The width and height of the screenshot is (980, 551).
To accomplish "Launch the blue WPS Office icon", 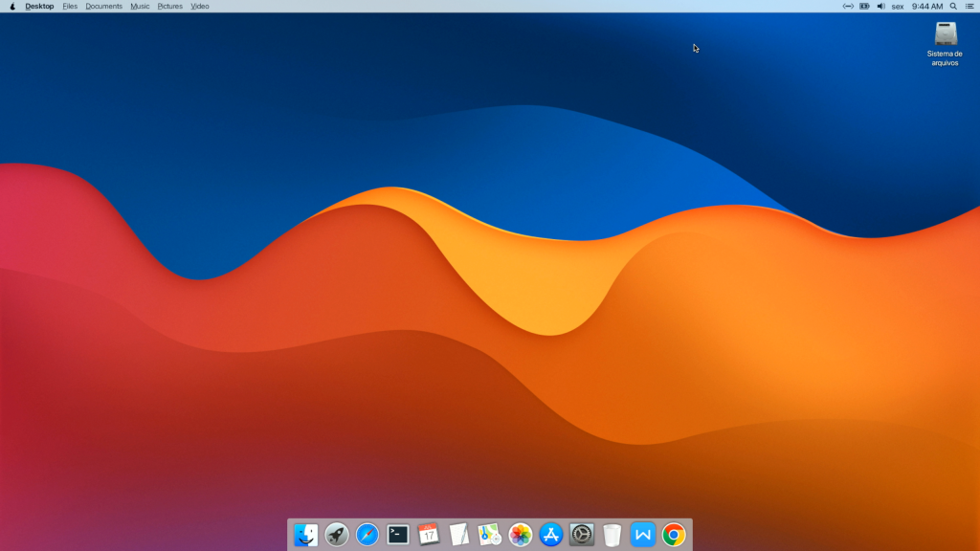I will (x=643, y=535).
